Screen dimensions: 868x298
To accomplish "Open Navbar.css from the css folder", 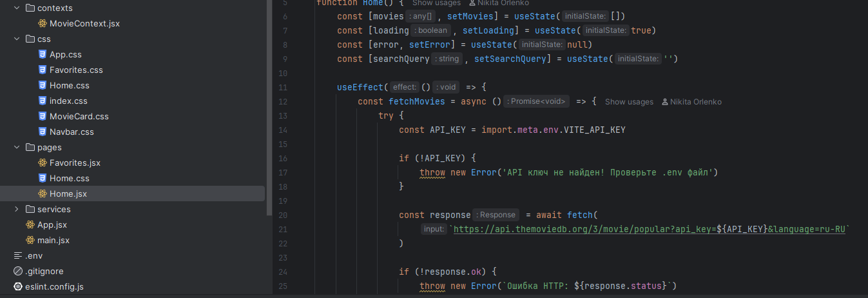I will 72,132.
